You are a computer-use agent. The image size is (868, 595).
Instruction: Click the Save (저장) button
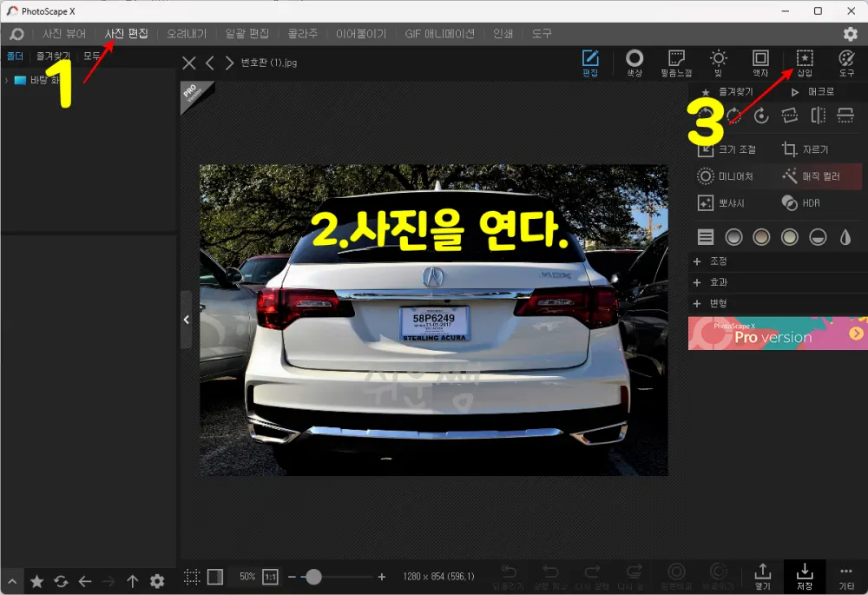point(805,577)
